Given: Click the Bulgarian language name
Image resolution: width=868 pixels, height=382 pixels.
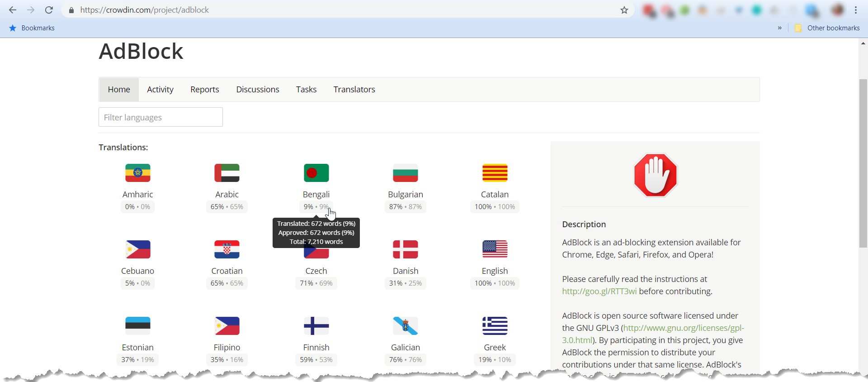Looking at the screenshot, I should point(406,194).
